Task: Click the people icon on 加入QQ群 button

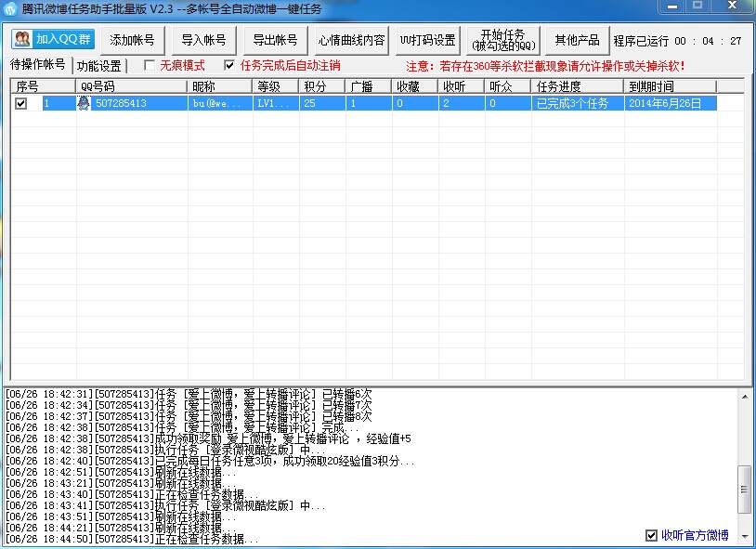Action: click(22, 39)
